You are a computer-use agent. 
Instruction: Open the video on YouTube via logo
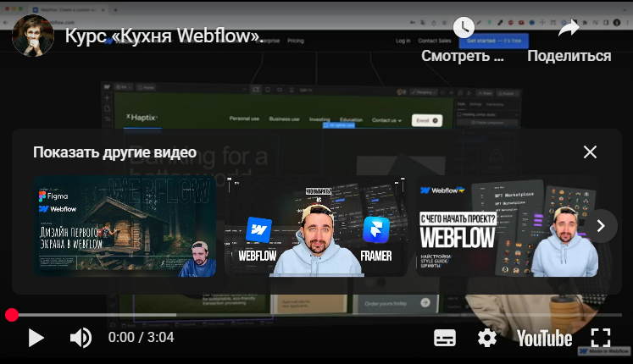[544, 339]
